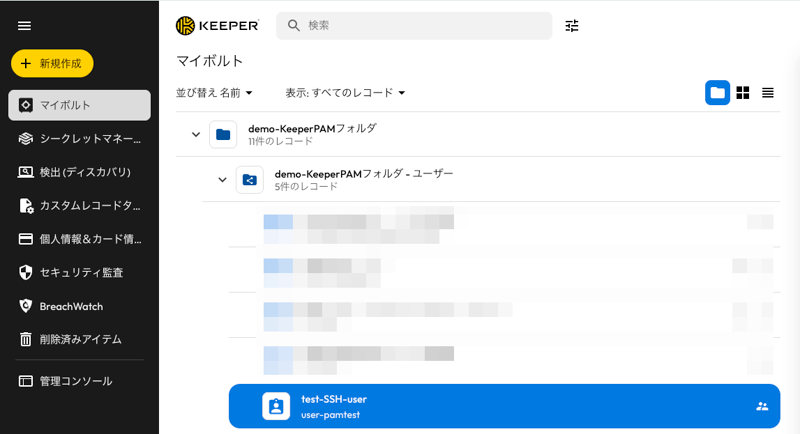Switch to folder view icon
The image size is (800, 434).
[717, 93]
